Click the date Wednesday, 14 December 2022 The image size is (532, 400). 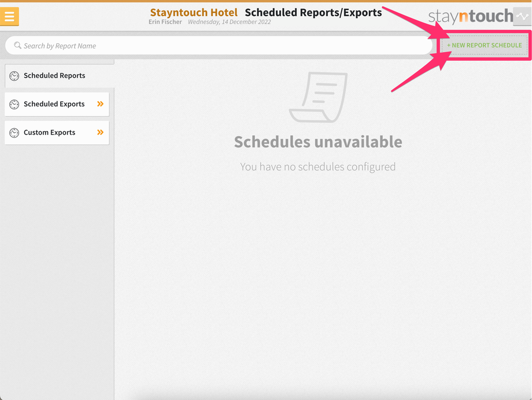[x=230, y=22]
